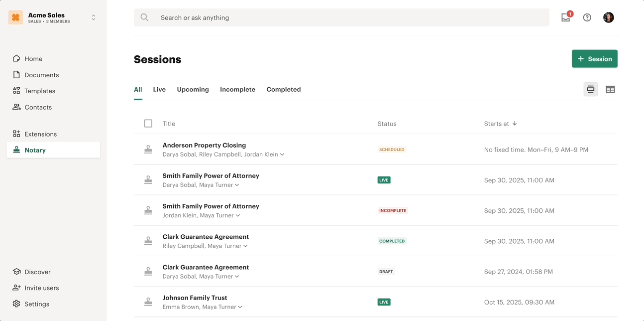
Task: Open the Incomplete sessions tab
Action: tap(237, 90)
